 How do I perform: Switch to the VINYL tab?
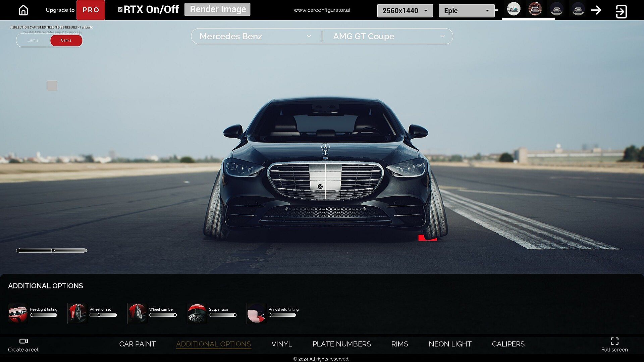(x=282, y=344)
